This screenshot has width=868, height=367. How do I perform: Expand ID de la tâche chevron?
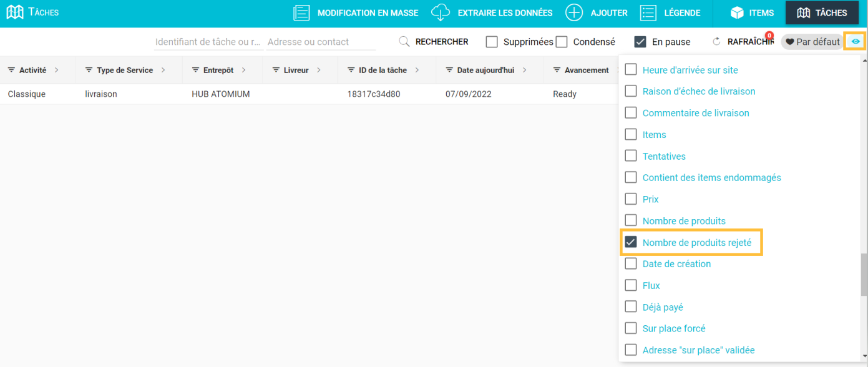click(x=417, y=70)
